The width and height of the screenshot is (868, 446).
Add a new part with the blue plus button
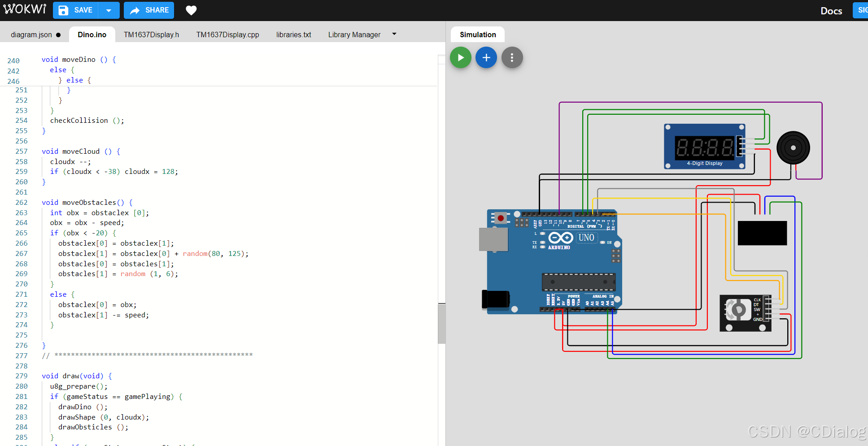click(x=486, y=57)
